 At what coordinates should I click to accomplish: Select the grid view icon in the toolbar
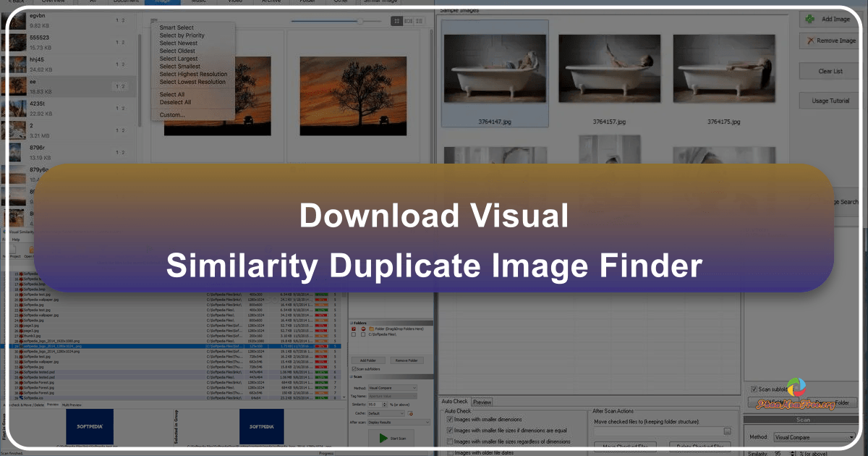pyautogui.click(x=397, y=21)
